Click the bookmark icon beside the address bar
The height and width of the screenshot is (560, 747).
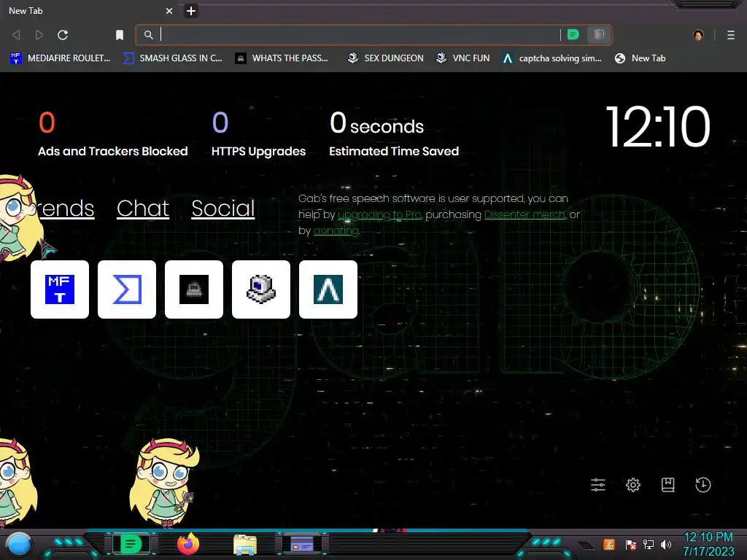tap(120, 35)
